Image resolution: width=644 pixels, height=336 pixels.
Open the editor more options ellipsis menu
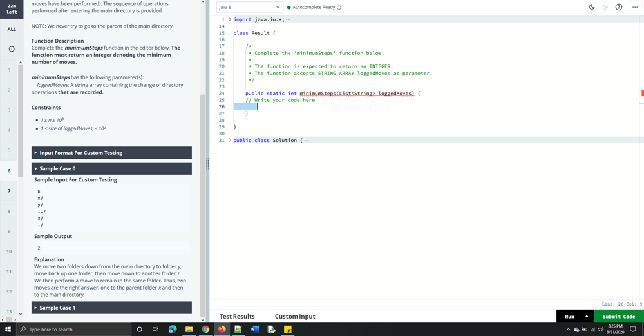coord(635,7)
